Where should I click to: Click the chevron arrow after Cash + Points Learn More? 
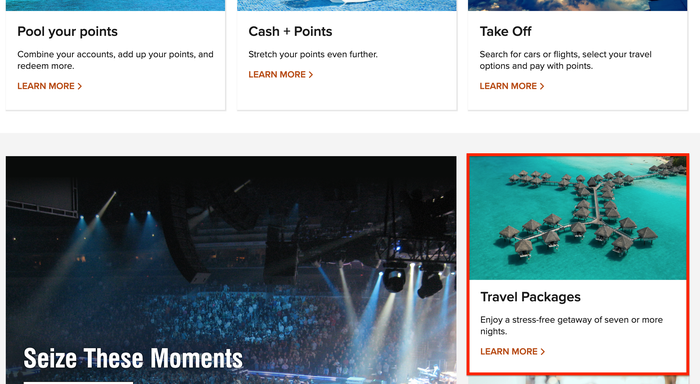point(311,75)
